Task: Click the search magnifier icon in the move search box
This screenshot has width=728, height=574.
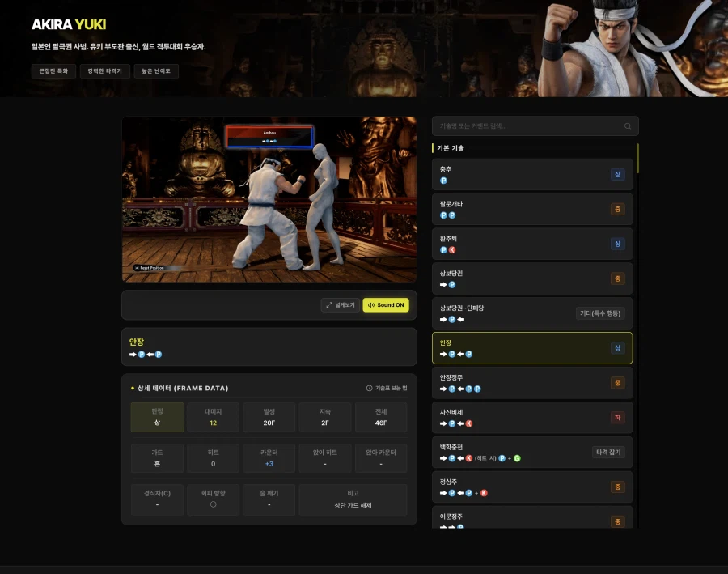Action: click(x=628, y=126)
